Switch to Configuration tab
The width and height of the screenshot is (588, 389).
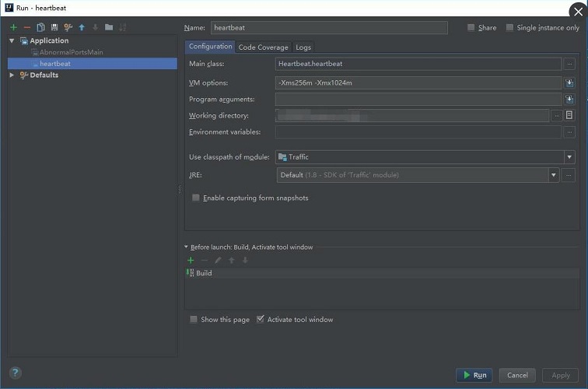[x=210, y=47]
